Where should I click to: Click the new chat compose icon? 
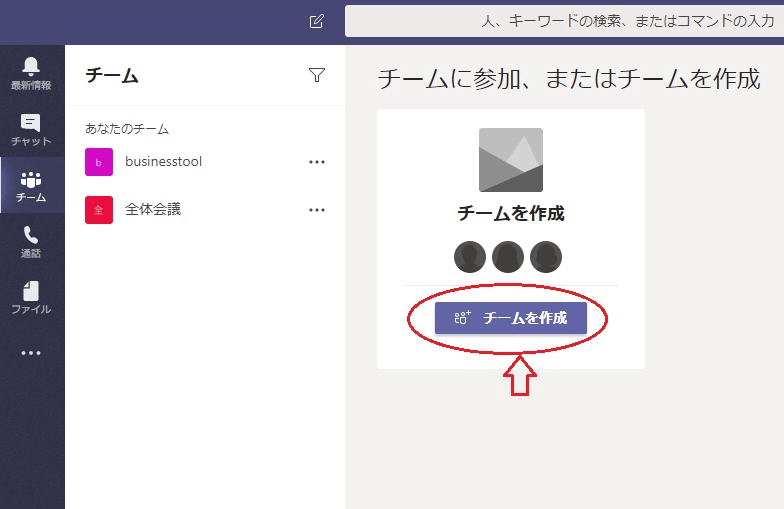[x=317, y=21]
